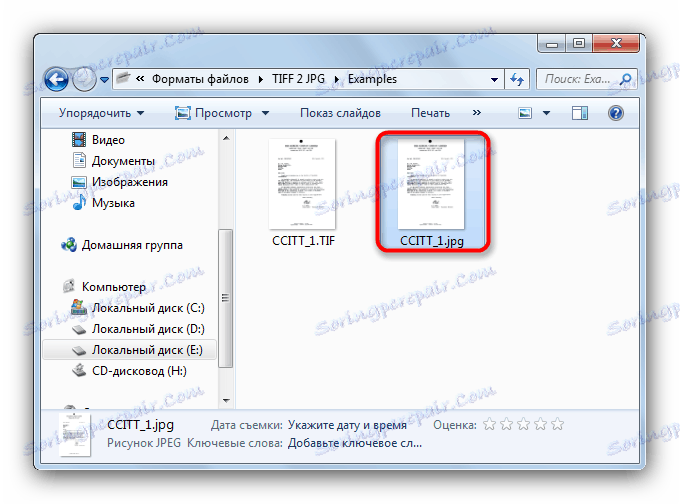The width and height of the screenshot is (680, 504).
Task: Rate the file one star
Action: point(490,424)
